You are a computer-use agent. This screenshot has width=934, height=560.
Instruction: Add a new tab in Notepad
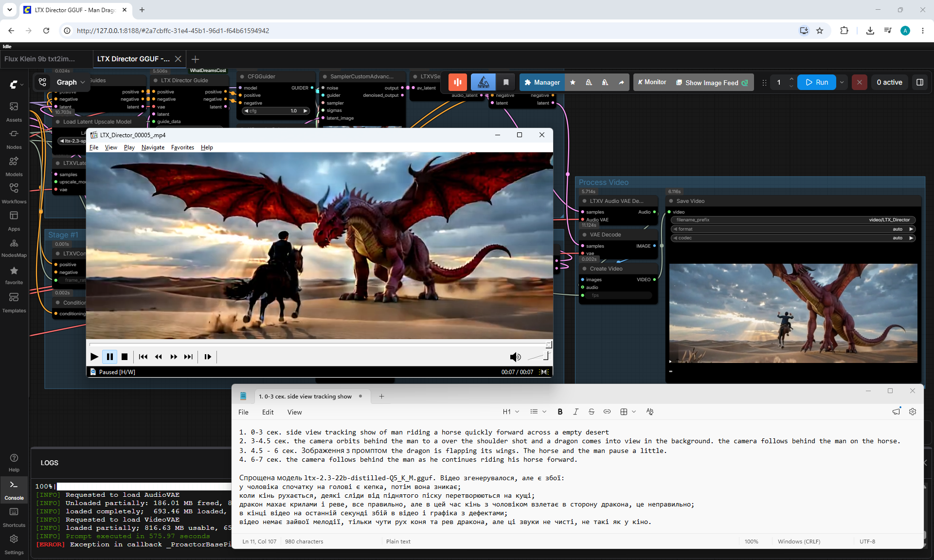pos(381,396)
